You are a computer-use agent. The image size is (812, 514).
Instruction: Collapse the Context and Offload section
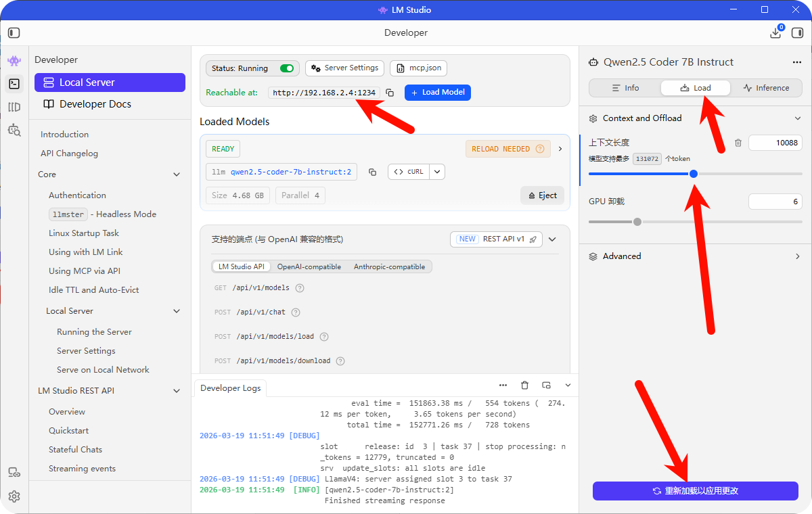(797, 118)
